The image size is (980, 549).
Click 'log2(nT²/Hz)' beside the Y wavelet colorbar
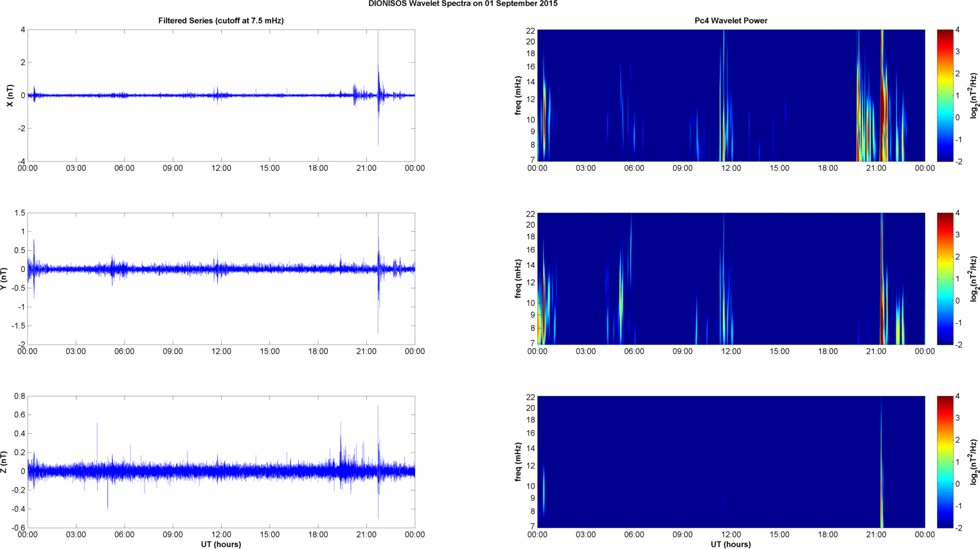[x=974, y=278]
